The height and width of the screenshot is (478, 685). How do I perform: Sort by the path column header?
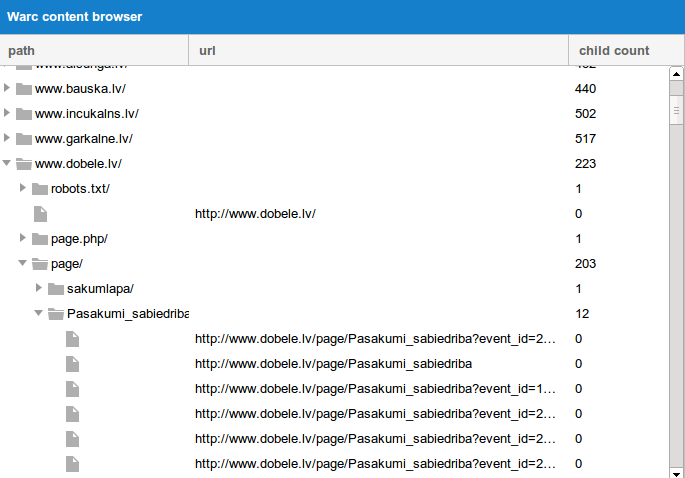94,50
